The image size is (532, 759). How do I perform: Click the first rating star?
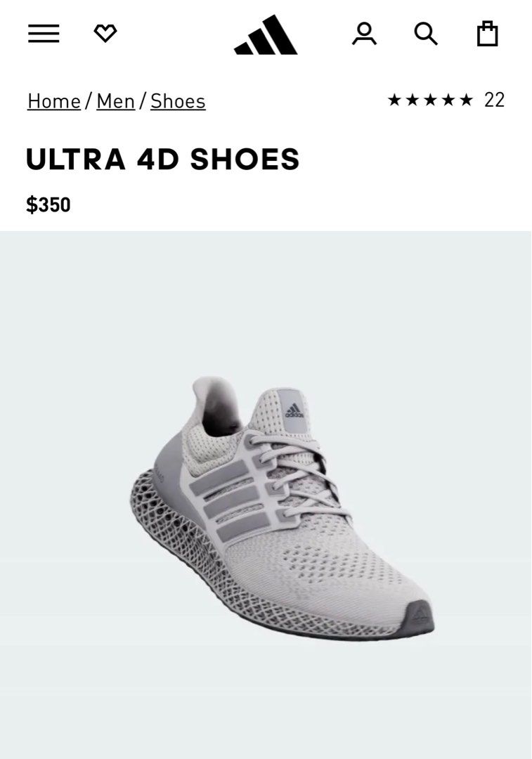coord(394,100)
